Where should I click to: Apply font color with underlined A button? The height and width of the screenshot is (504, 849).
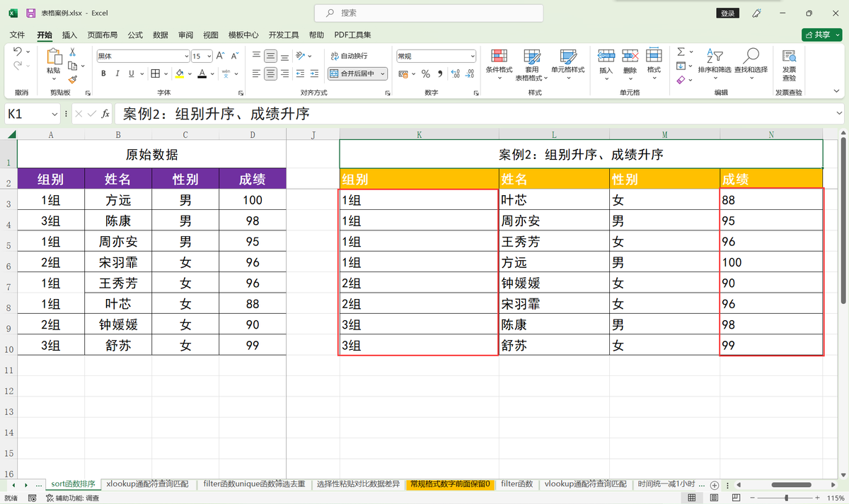[x=202, y=74]
